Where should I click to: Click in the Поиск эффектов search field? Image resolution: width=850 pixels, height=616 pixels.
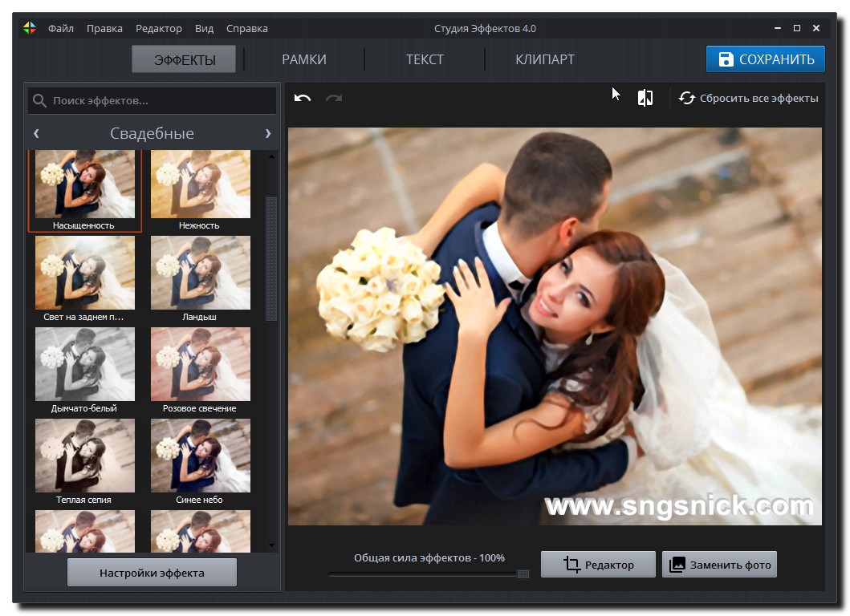(153, 101)
